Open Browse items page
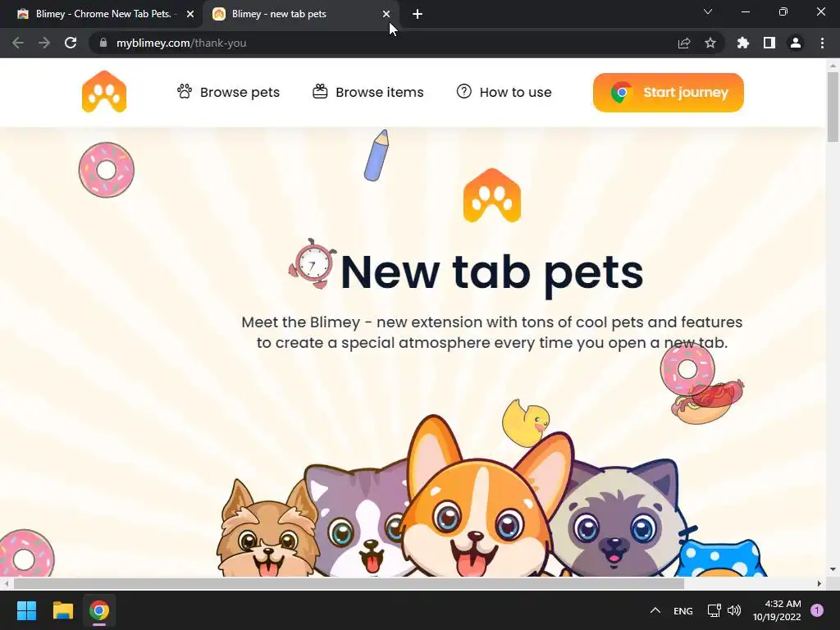This screenshot has height=630, width=840. pyautogui.click(x=368, y=92)
